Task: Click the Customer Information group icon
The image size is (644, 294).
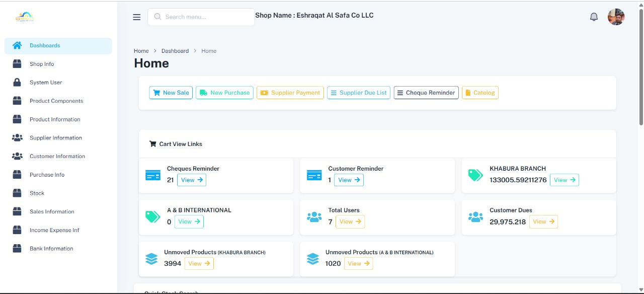Action: tap(17, 156)
